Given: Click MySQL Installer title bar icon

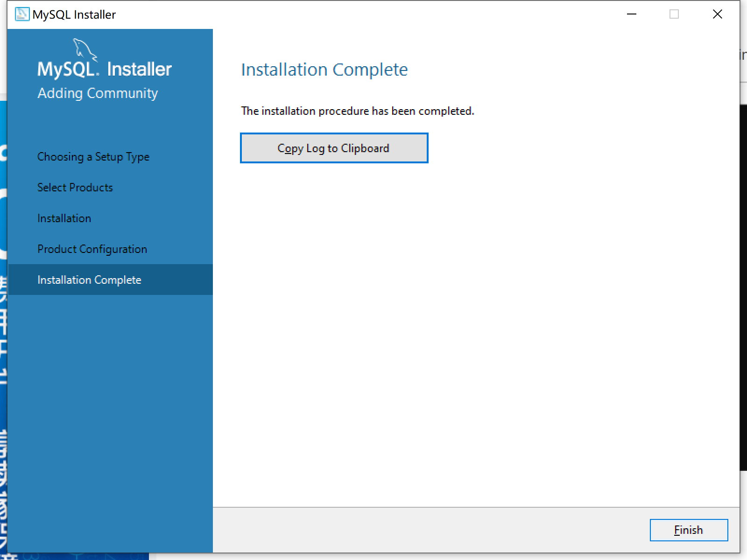Looking at the screenshot, I should click(x=22, y=14).
